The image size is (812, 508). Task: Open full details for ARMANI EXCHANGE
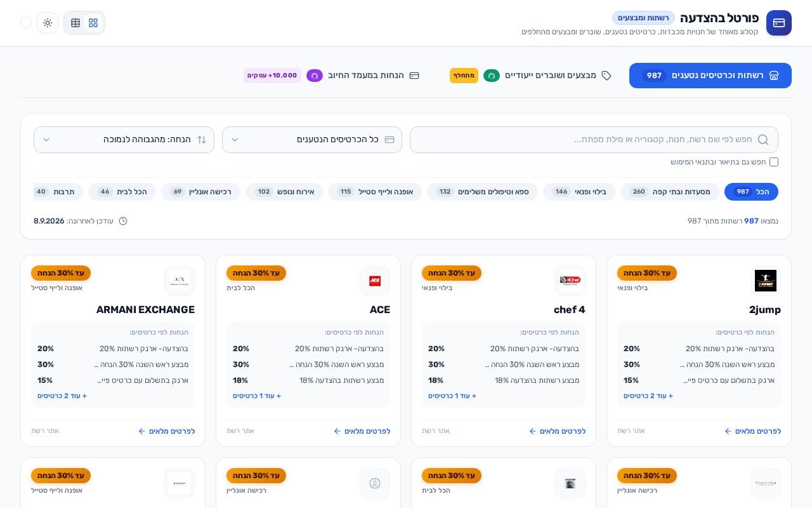tap(166, 431)
